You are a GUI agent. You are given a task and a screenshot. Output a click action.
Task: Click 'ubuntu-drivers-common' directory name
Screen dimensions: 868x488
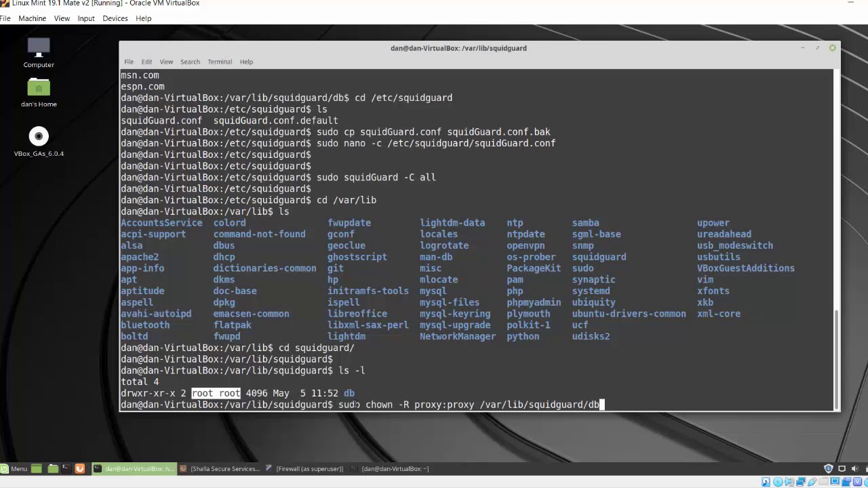pos(629,314)
